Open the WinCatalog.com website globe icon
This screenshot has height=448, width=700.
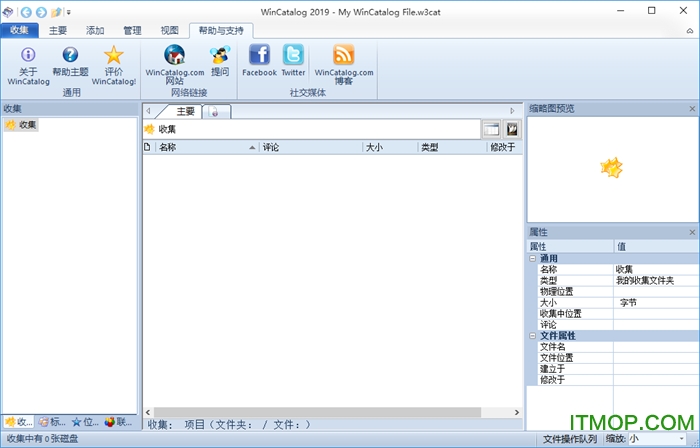[x=175, y=55]
